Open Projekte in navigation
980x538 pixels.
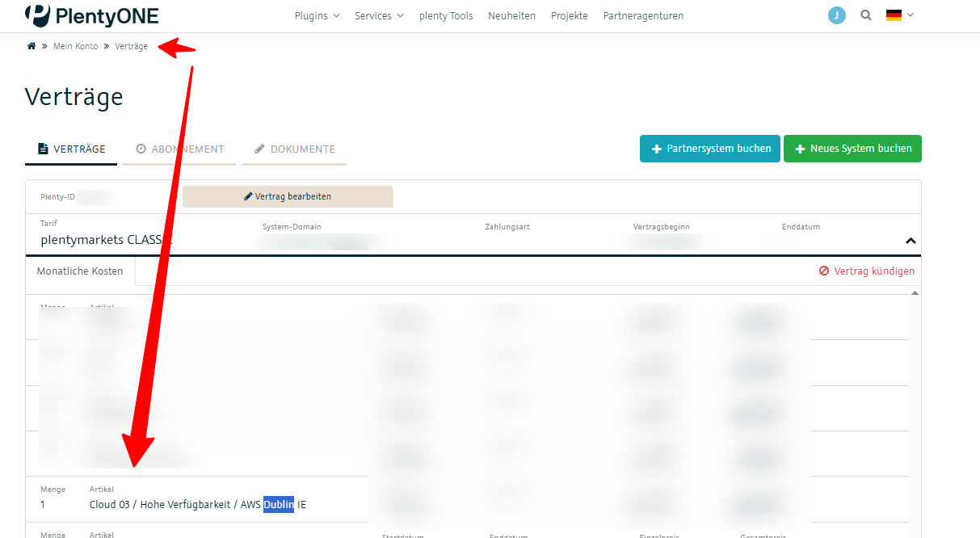(x=570, y=15)
